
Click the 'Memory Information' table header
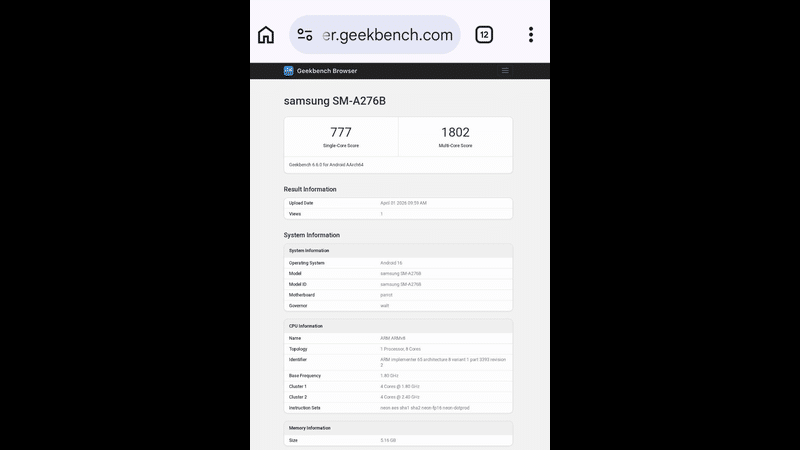click(x=398, y=428)
